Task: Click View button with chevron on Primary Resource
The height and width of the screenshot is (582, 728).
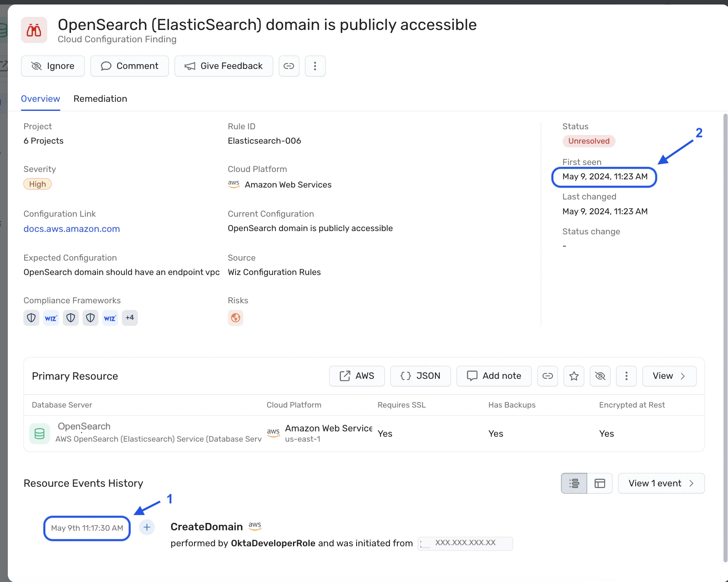Action: click(x=669, y=376)
